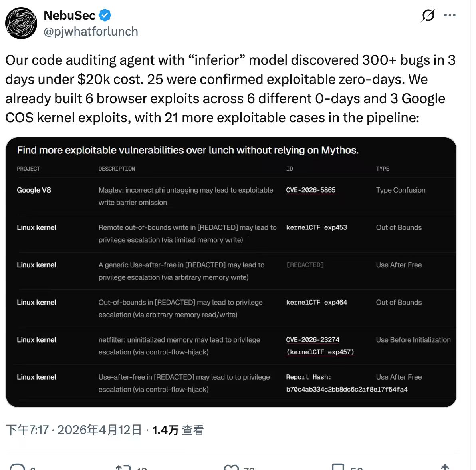The width and height of the screenshot is (476, 470).
Task: Click kernelCTF exp453 entry
Action: 316,228
